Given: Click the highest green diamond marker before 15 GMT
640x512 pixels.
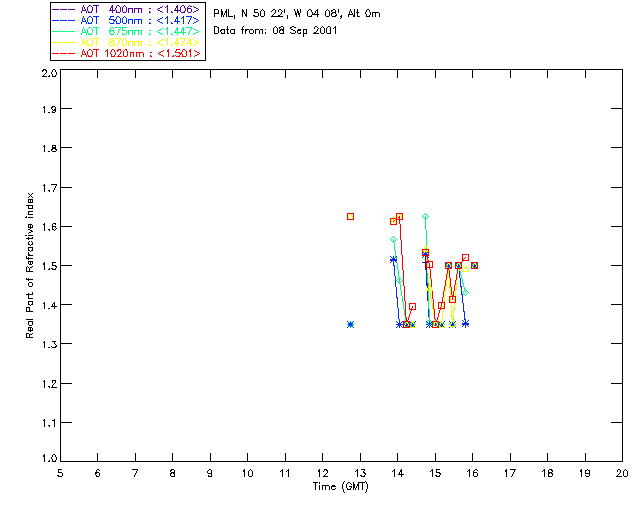Looking at the screenshot, I should 426,216.
